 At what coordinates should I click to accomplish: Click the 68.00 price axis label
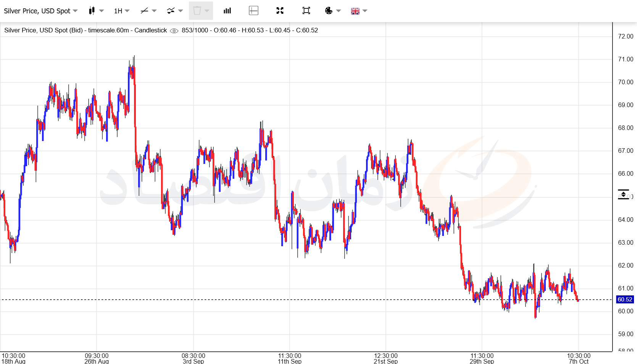pos(626,128)
